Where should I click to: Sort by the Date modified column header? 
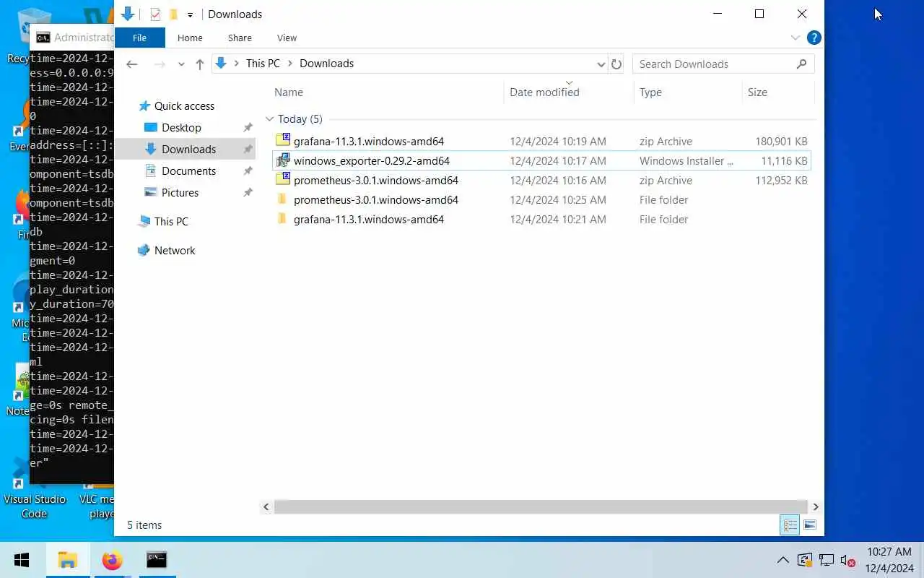(544, 92)
